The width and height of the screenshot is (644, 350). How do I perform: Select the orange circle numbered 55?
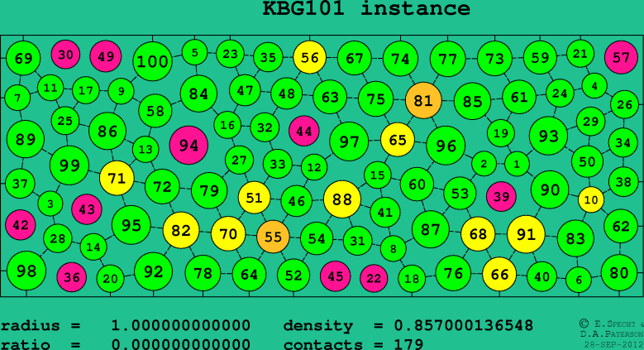pyautogui.click(x=273, y=237)
